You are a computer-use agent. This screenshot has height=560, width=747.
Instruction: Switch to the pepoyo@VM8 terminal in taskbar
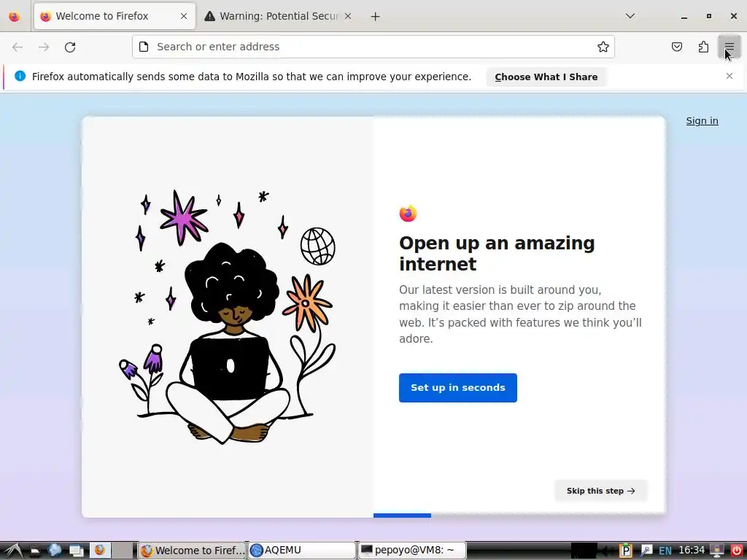(x=411, y=551)
